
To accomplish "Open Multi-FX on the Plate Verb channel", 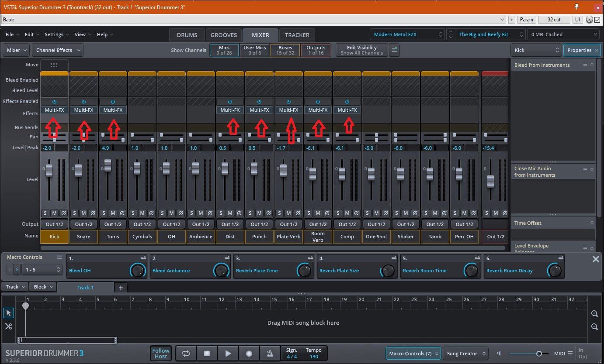I will pyautogui.click(x=288, y=110).
